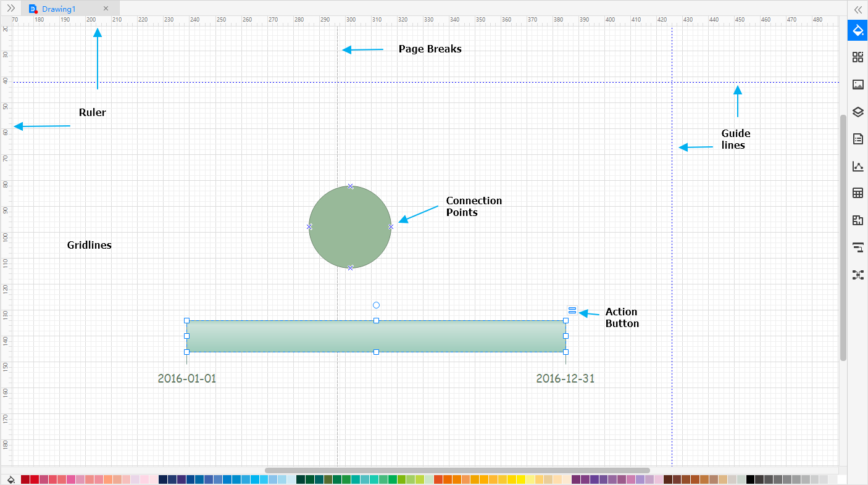Screen dimensions: 868x485
Task: Click the action button above the timeline bar
Action: pyautogui.click(x=572, y=310)
